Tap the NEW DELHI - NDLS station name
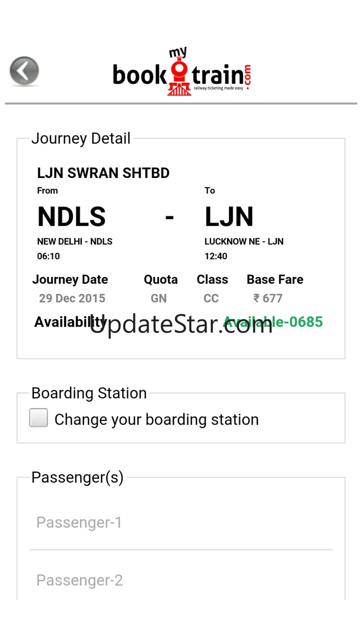The width and height of the screenshot is (362, 644). pos(75,241)
